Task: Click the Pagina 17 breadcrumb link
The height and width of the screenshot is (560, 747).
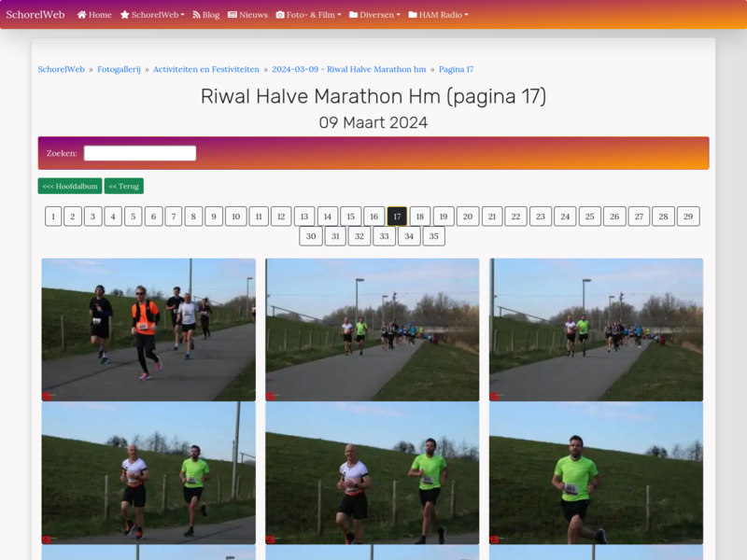Action: (x=457, y=69)
